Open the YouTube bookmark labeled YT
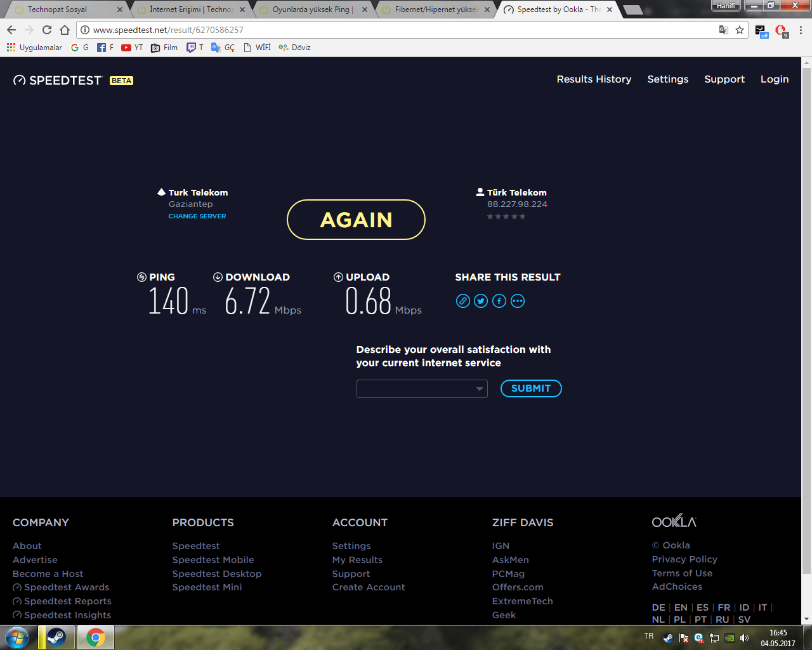 click(132, 48)
